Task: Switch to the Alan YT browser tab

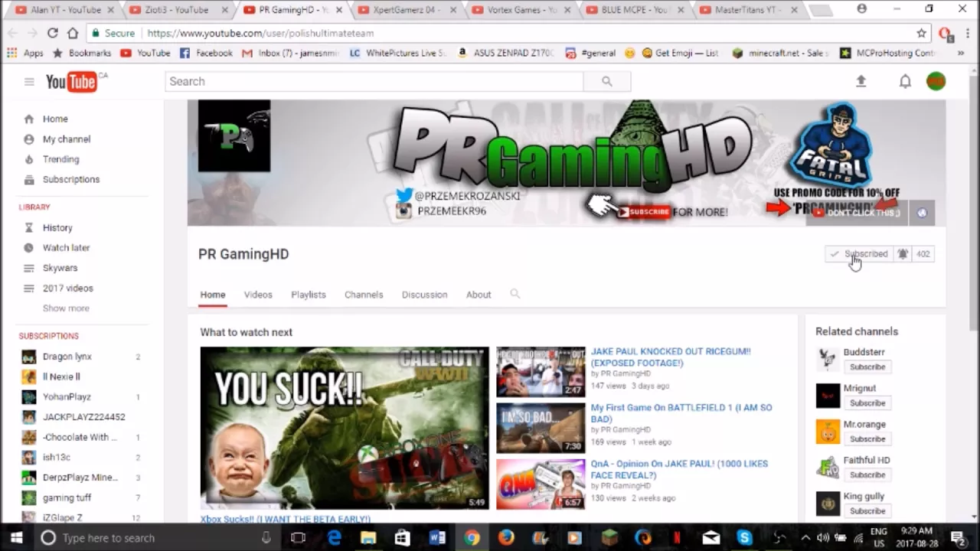Action: pyautogui.click(x=63, y=10)
